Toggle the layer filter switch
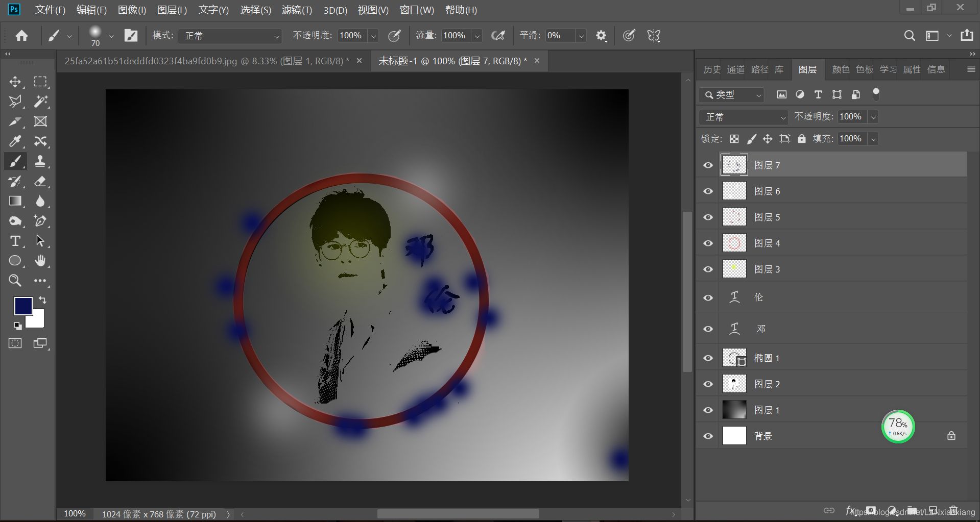This screenshot has width=980, height=522. tap(876, 94)
